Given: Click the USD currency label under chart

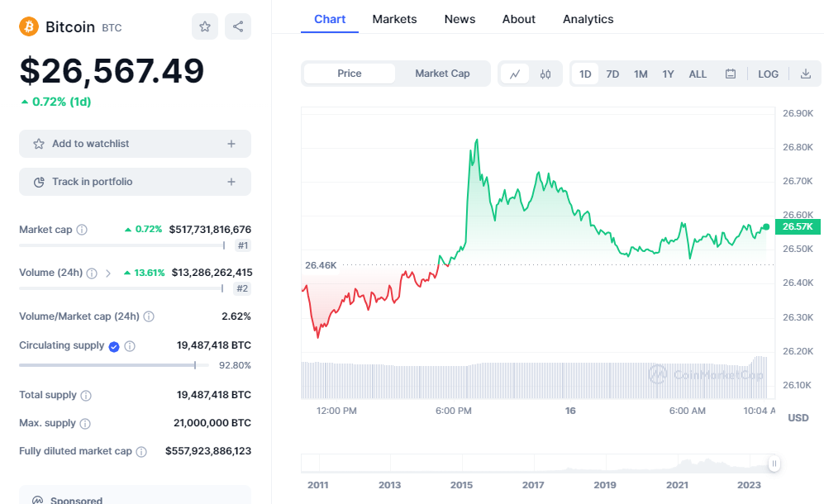Looking at the screenshot, I should tap(798, 418).
